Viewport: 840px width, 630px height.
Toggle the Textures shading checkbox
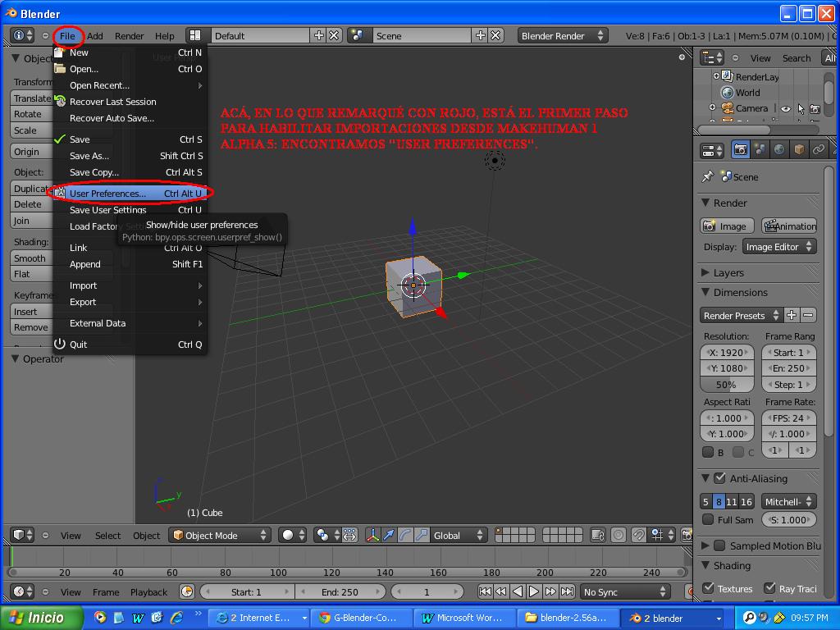click(708, 587)
